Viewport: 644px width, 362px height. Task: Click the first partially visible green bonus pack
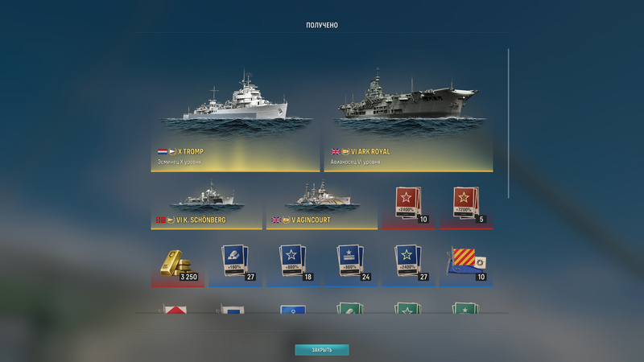coord(350,308)
